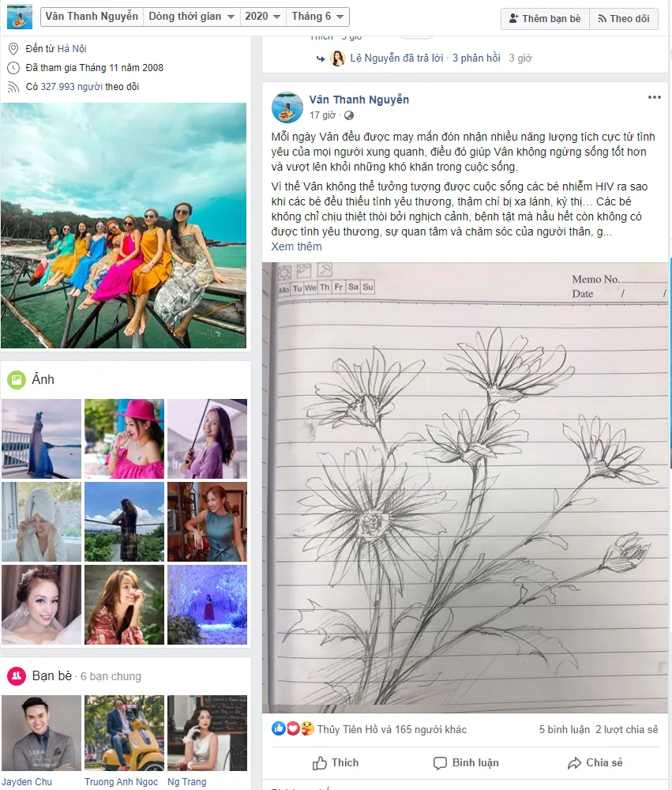Select the Vân Thanh Nguyễn tab in top bar
Image resolution: width=672 pixels, height=790 pixels.
92,17
